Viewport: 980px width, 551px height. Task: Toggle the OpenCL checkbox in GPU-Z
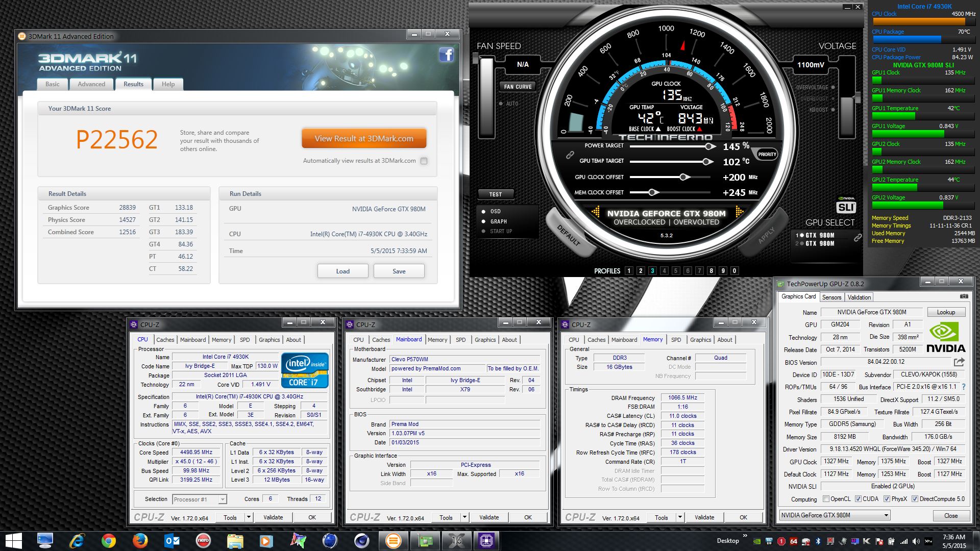coord(826,499)
